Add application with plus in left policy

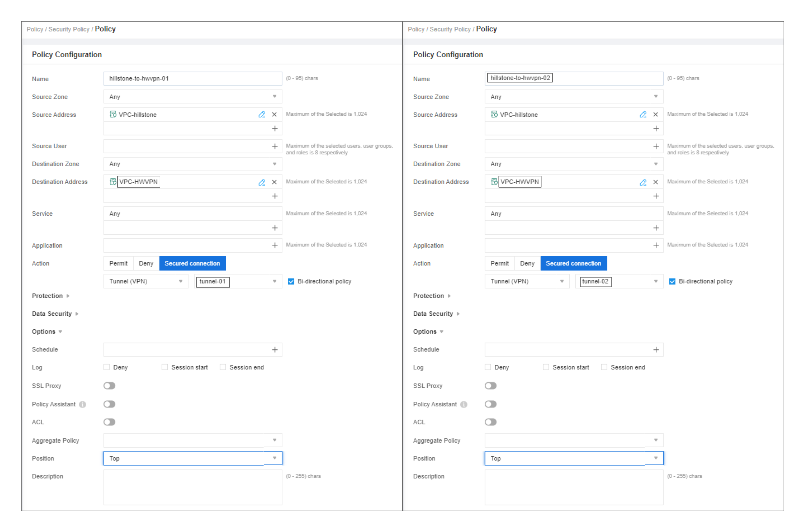coord(275,245)
